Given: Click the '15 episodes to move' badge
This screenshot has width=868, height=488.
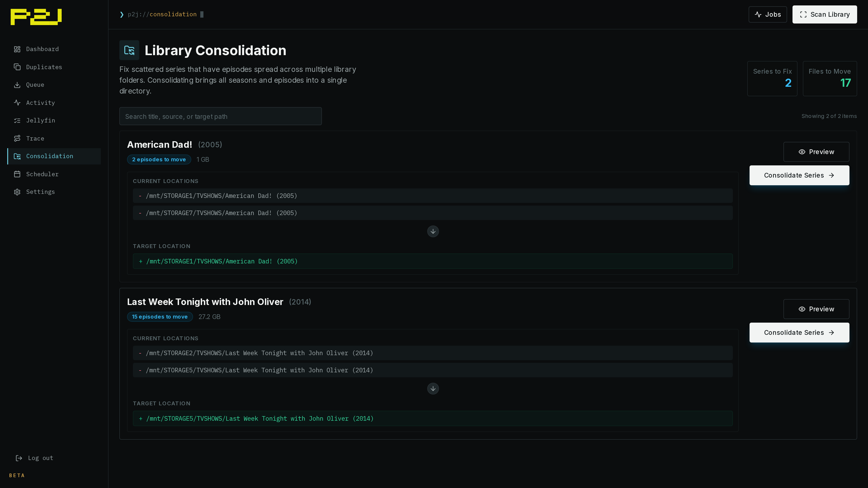Looking at the screenshot, I should point(160,317).
